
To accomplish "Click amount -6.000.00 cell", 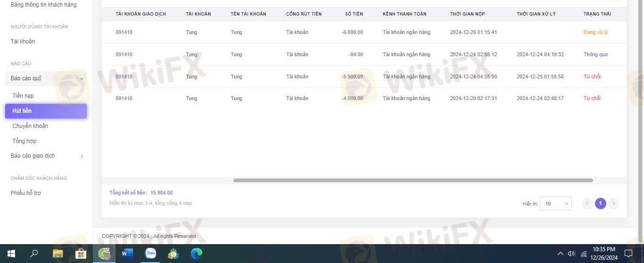I will 352,32.
